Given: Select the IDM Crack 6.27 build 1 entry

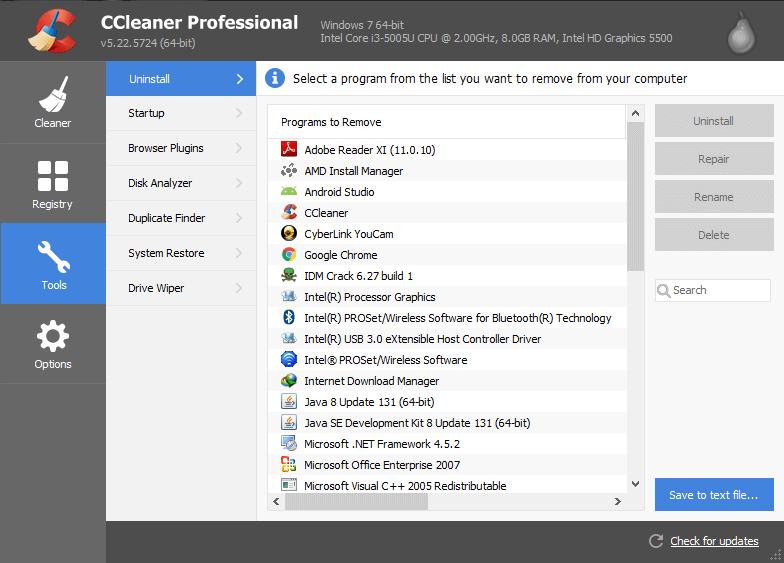Looking at the screenshot, I should [x=448, y=276].
